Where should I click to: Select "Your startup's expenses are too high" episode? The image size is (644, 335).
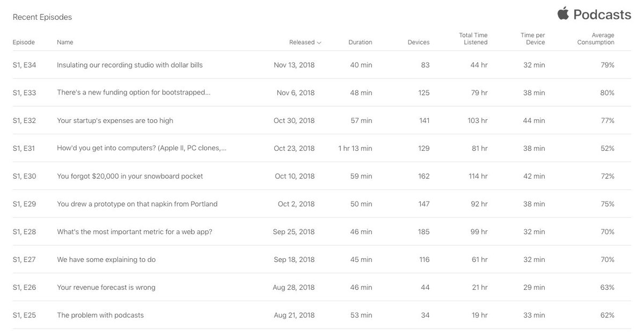coord(115,121)
